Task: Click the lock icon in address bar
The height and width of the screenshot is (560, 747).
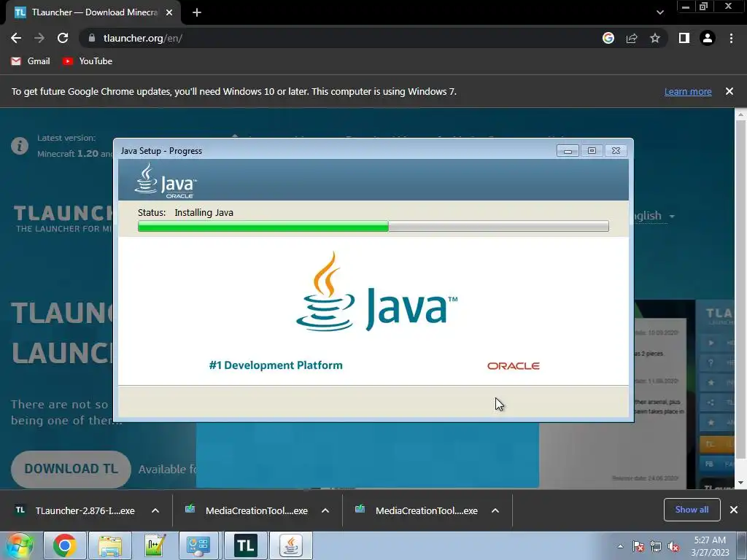Action: tap(92, 38)
